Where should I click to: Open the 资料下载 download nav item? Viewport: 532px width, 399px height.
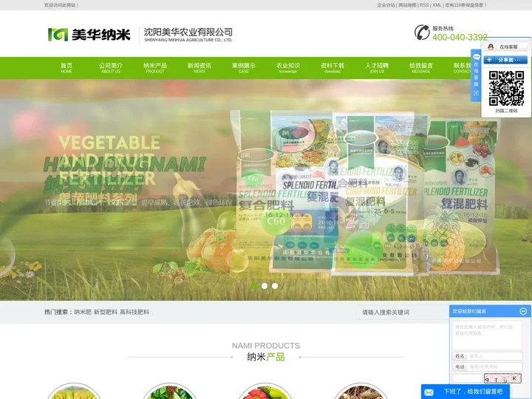coord(332,68)
